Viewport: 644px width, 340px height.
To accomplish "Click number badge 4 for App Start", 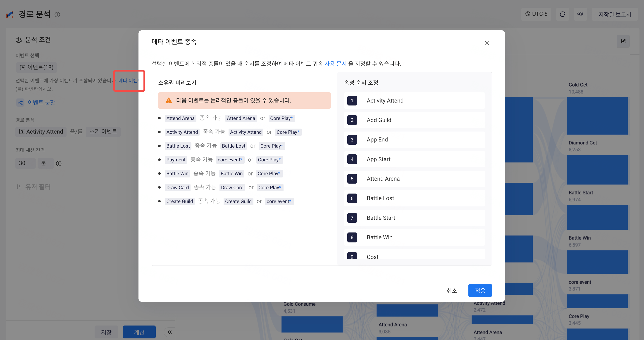I will pyautogui.click(x=352, y=159).
